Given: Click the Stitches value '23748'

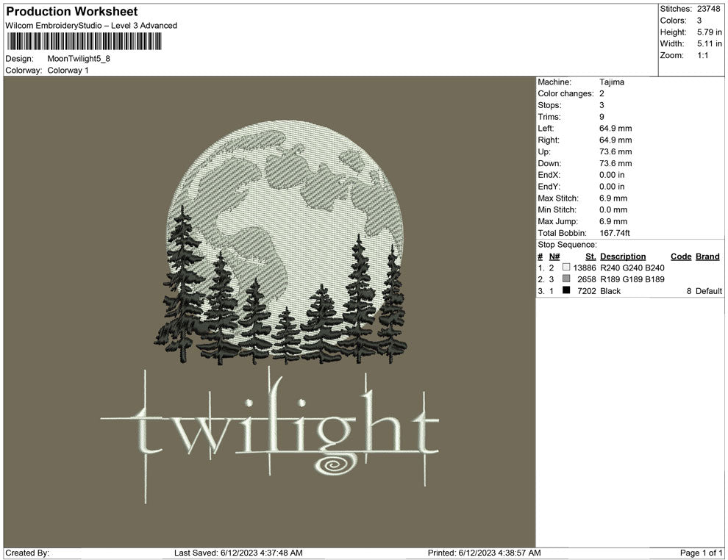Looking at the screenshot, I should (708, 9).
